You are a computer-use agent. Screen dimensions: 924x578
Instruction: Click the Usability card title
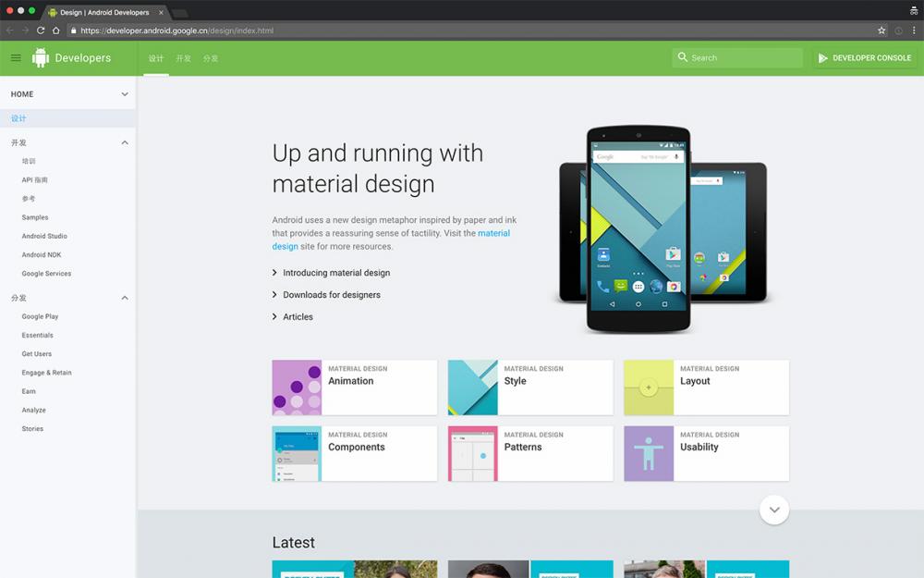[699, 447]
